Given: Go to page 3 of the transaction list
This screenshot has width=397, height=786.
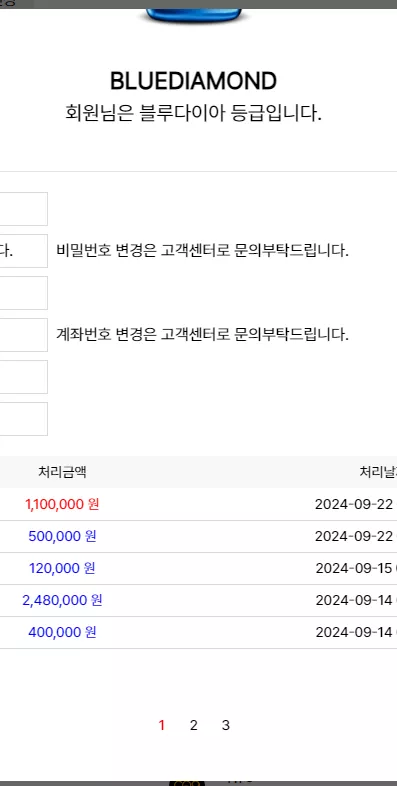Looking at the screenshot, I should point(226,725).
